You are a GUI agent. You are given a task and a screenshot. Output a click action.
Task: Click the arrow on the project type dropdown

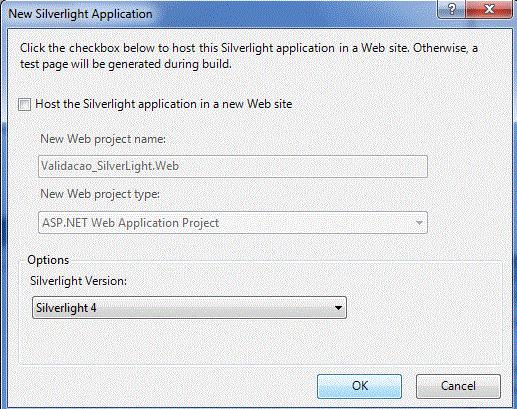419,223
